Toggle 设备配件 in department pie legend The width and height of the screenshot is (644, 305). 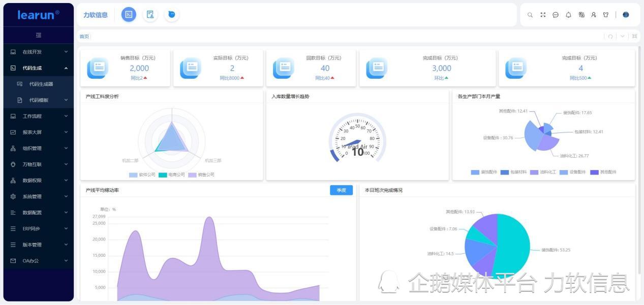(x=573, y=172)
